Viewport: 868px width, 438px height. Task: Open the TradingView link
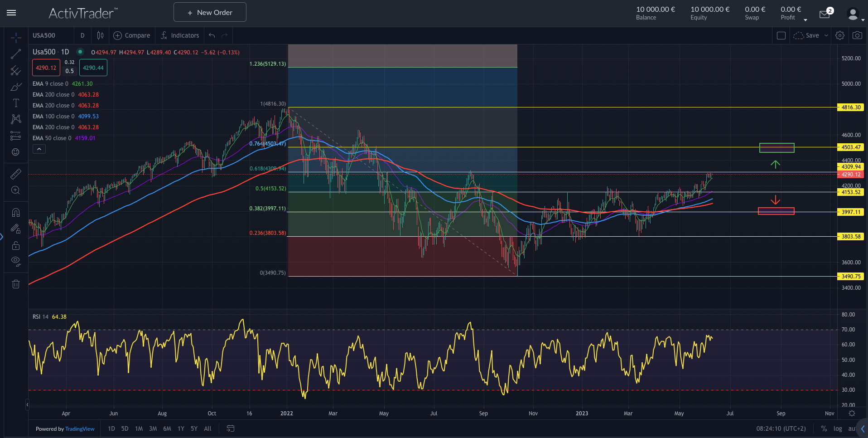[80, 428]
